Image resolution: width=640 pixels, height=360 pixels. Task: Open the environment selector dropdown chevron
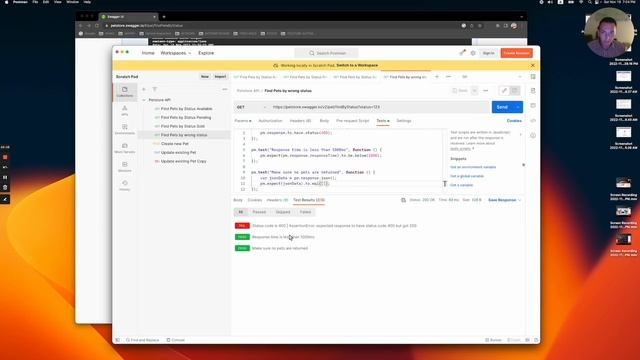pyautogui.click(x=520, y=77)
